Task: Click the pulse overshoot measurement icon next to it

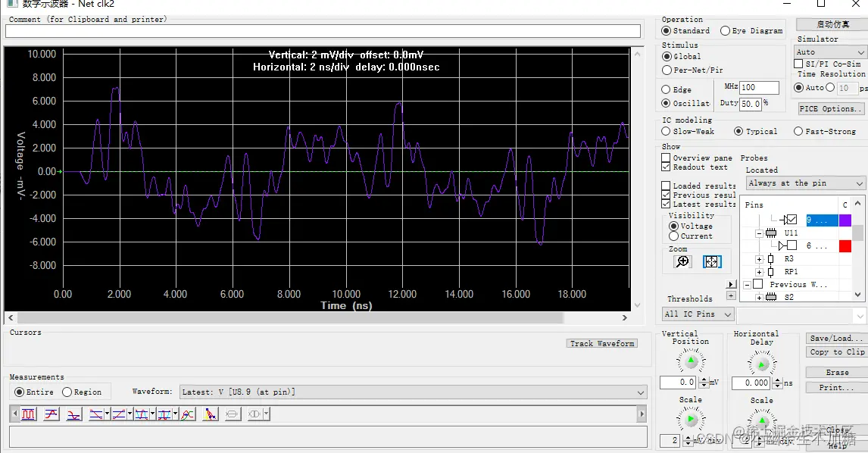Action: tap(164, 414)
